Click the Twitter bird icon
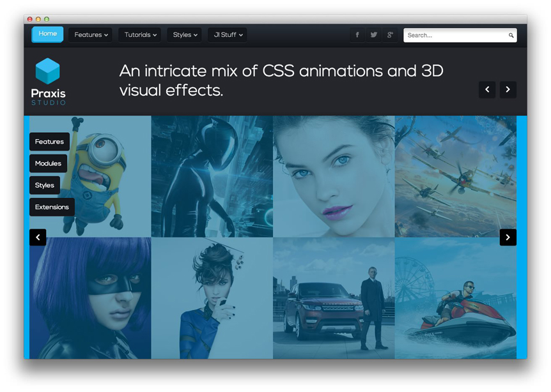 click(x=373, y=35)
